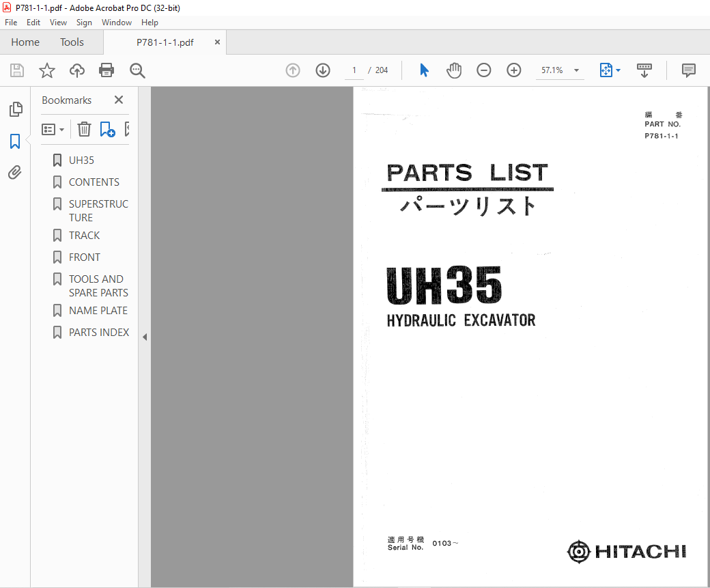Image resolution: width=710 pixels, height=588 pixels.
Task: Click the partially hidden bookmark toolbar icon
Action: 127,129
